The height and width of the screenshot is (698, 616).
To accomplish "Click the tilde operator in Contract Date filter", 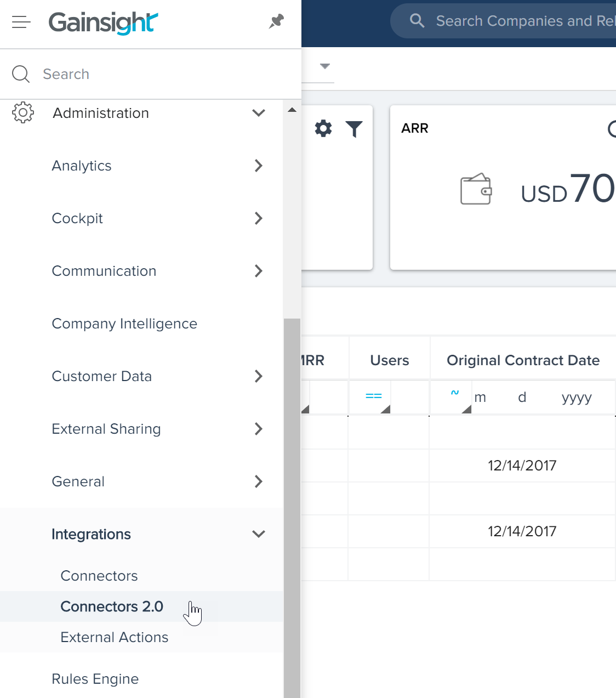I will point(455,393).
